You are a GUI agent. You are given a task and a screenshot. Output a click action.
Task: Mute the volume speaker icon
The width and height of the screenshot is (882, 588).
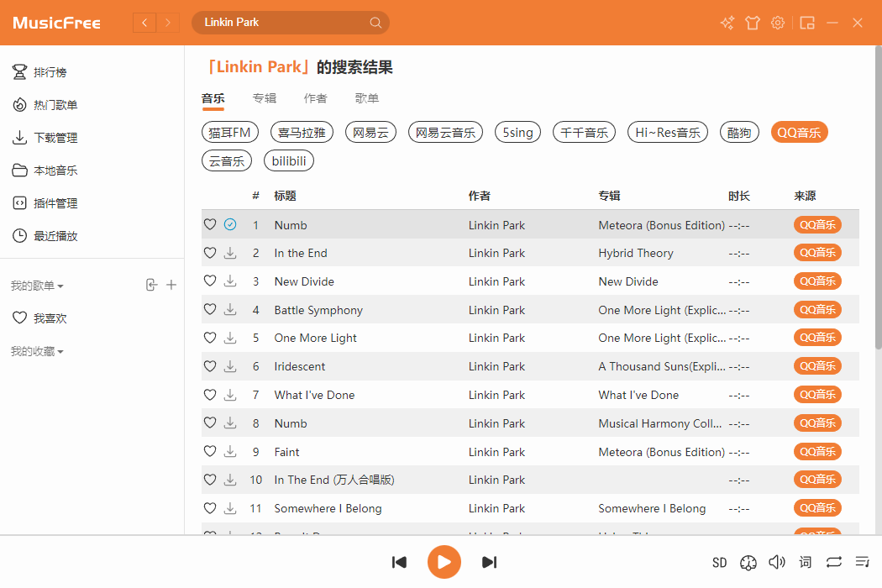coord(777,562)
